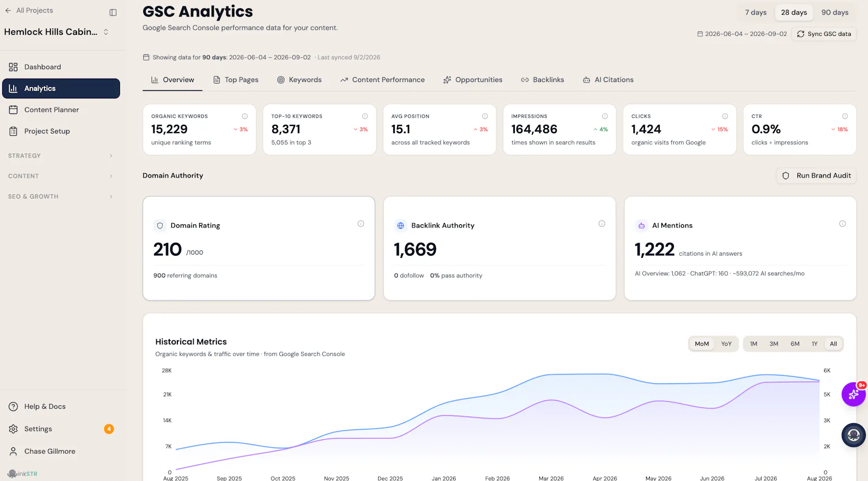Expand the SEO & Growth section
This screenshot has width=868, height=481.
tap(60, 197)
